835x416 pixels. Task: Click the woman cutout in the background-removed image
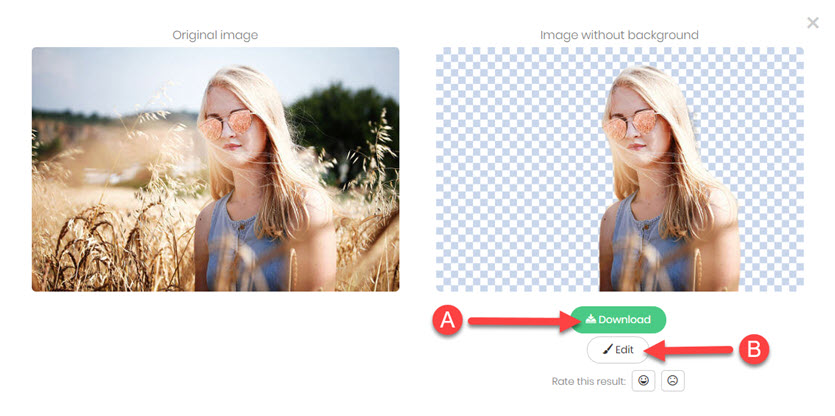pyautogui.click(x=670, y=181)
